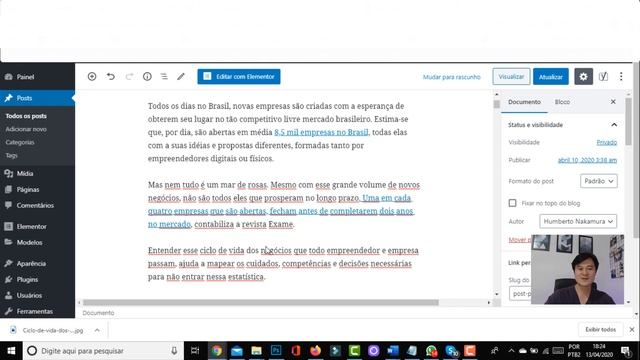Open the Autor dropdown

[x=578, y=221]
